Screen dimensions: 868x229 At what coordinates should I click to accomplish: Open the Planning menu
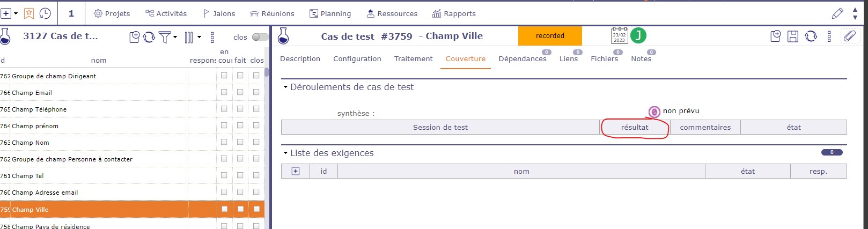point(330,13)
